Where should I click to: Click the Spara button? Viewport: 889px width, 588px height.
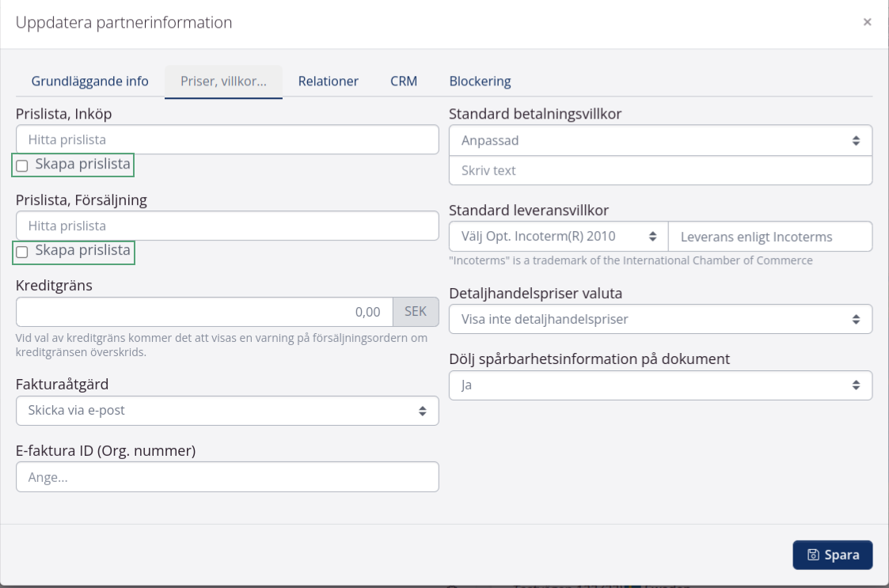832,555
